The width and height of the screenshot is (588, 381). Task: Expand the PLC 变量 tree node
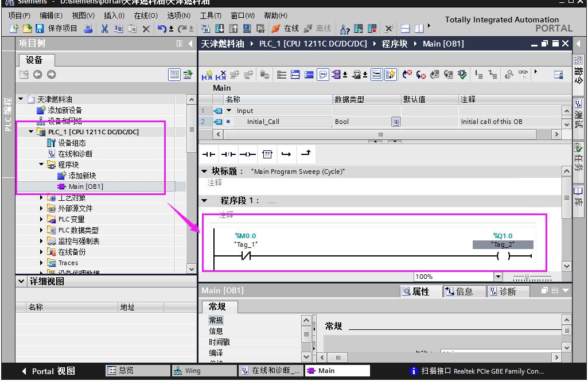click(x=42, y=219)
